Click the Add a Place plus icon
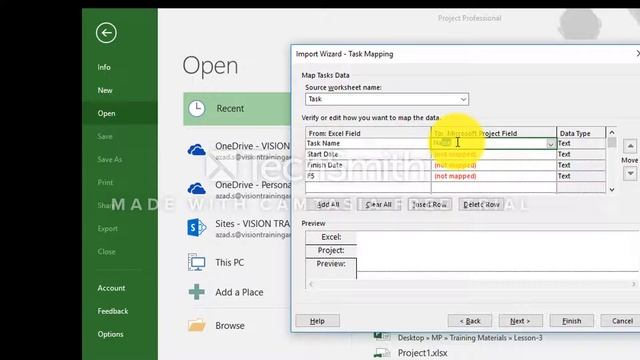640x360 pixels. (x=197, y=292)
